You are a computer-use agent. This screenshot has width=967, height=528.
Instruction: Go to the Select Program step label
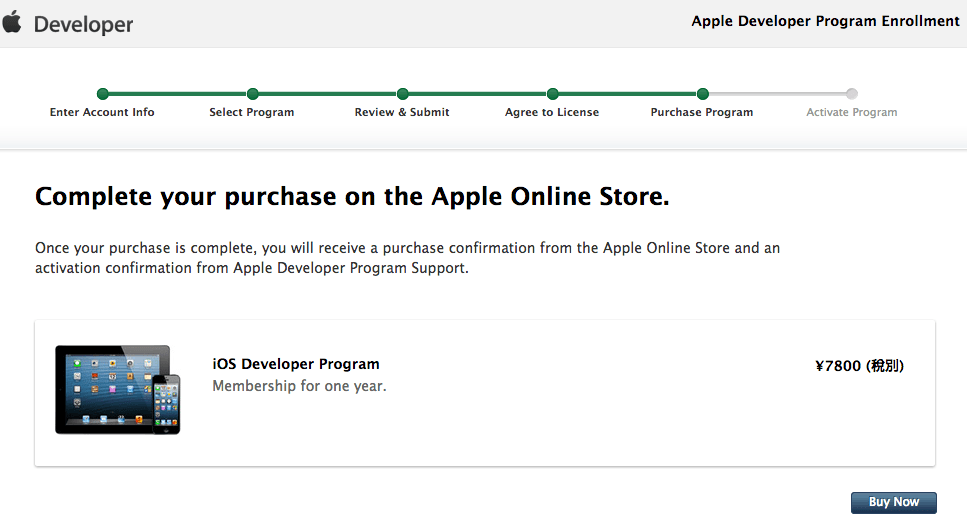coord(252,113)
